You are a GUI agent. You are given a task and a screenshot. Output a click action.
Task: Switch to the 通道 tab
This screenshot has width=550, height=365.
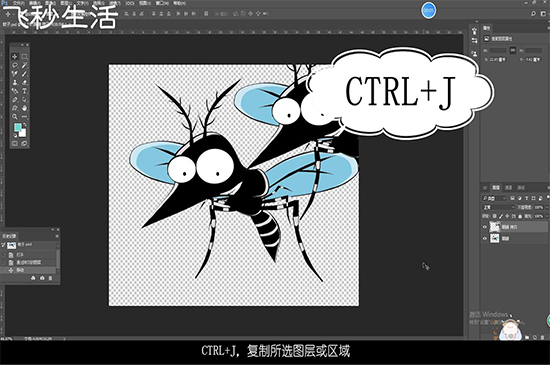pyautogui.click(x=508, y=188)
